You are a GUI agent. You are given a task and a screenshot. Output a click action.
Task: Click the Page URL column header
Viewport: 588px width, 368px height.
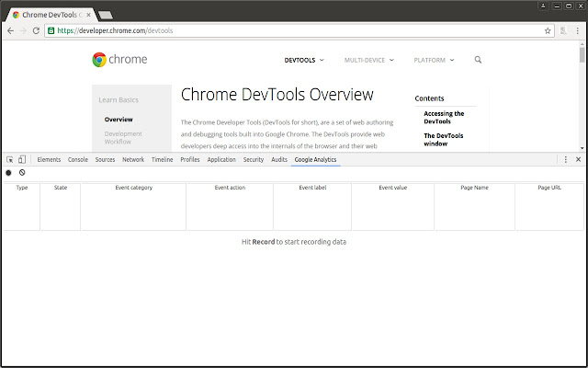[x=549, y=188]
